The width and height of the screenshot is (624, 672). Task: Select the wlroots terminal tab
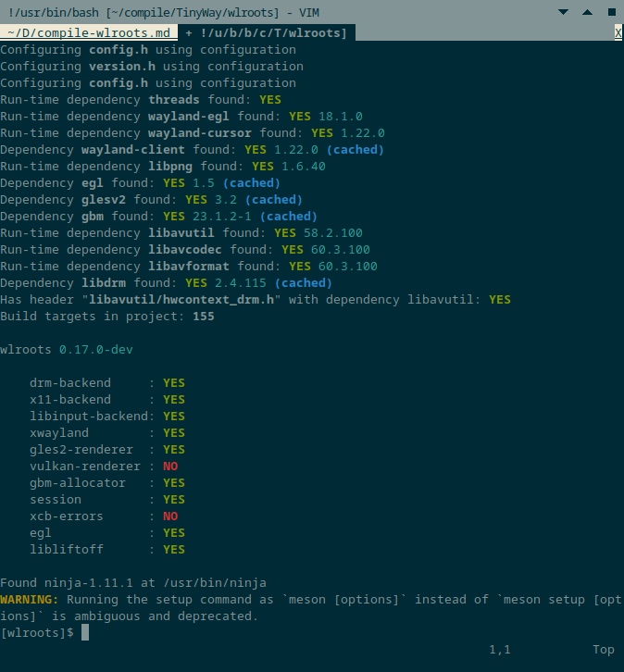pyautogui.click(x=267, y=33)
